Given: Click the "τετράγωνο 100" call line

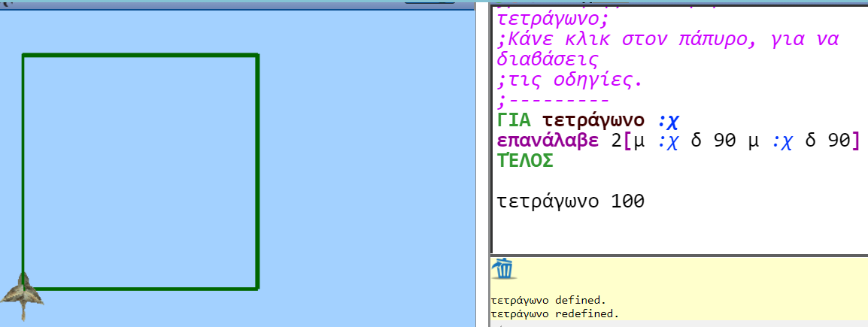Looking at the screenshot, I should 571,201.
